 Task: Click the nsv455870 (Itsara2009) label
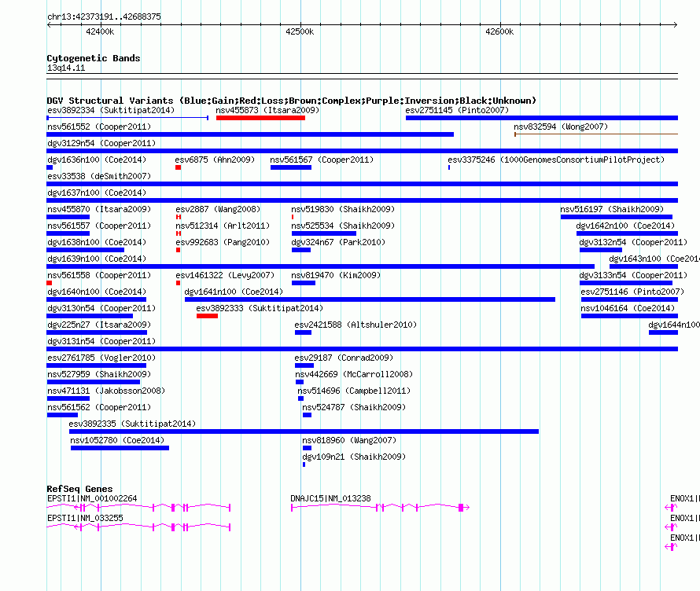pos(99,209)
